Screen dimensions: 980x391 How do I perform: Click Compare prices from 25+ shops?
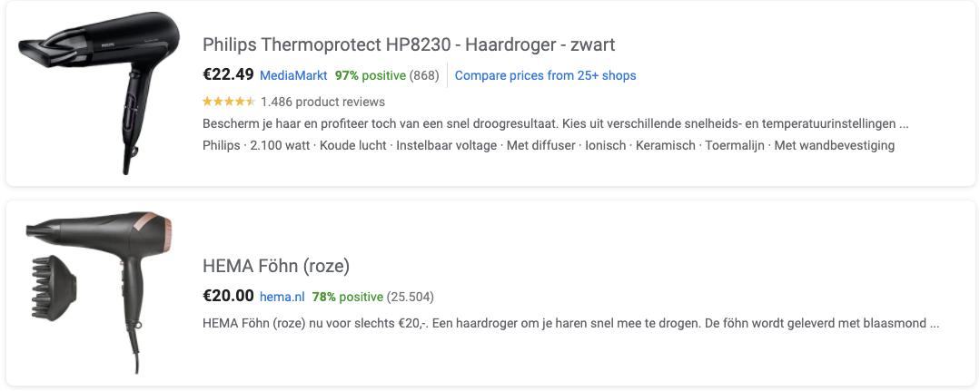[545, 75]
